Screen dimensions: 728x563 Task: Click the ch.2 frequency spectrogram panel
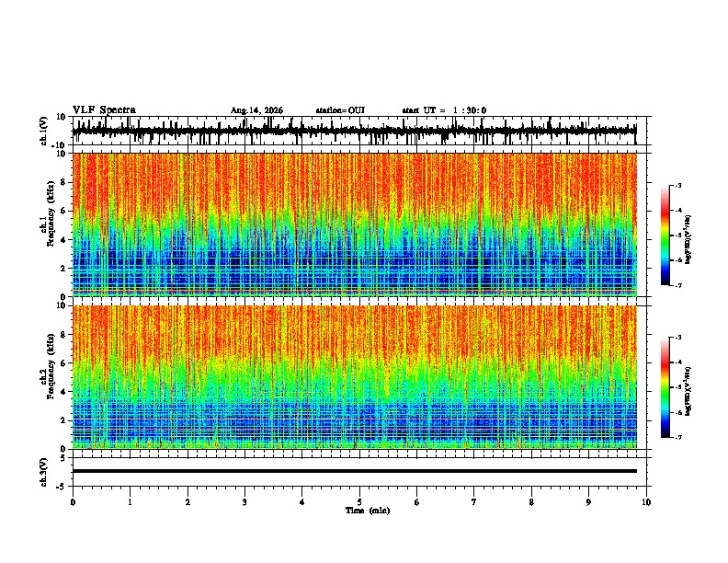click(354, 377)
